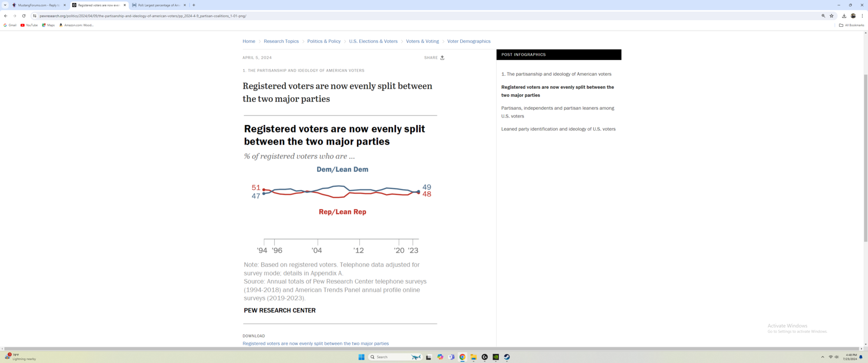Screen dimensions: 868x363
Task: Open the Chrome downloads icon
Action: (x=844, y=16)
